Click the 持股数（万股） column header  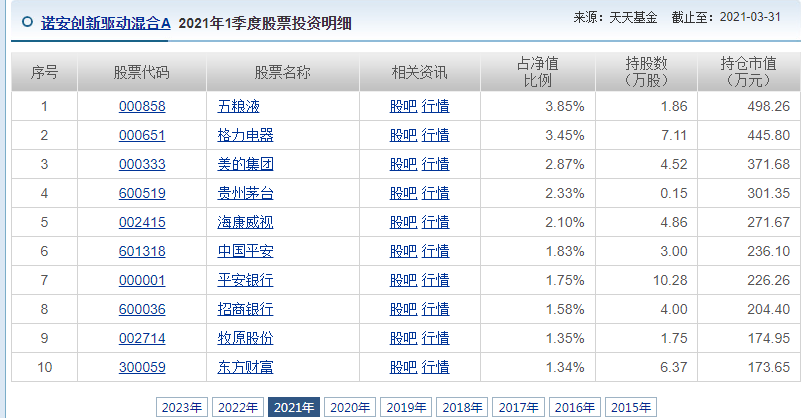pyautogui.click(x=647, y=72)
